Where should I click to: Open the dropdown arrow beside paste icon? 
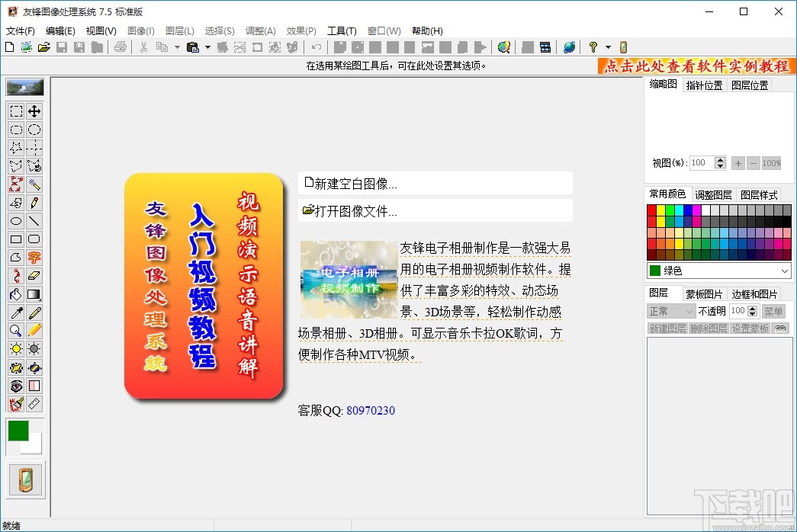(x=207, y=47)
